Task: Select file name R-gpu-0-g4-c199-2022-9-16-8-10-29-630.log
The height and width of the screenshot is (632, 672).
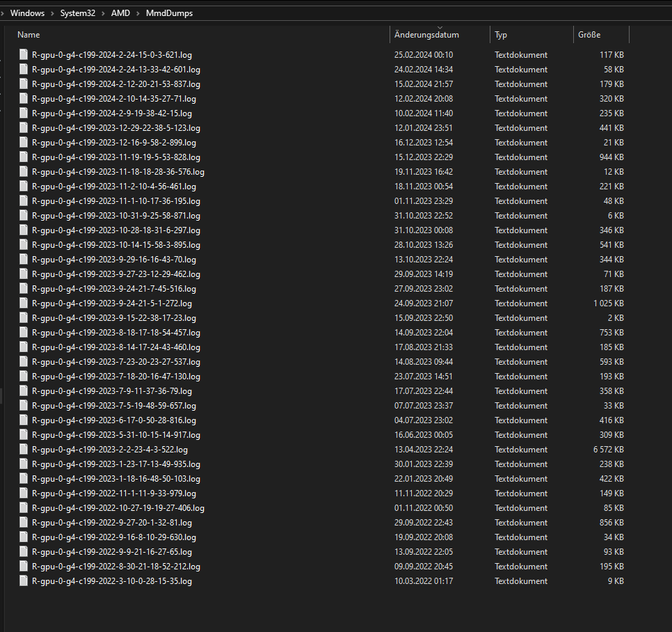Action: 114,537
